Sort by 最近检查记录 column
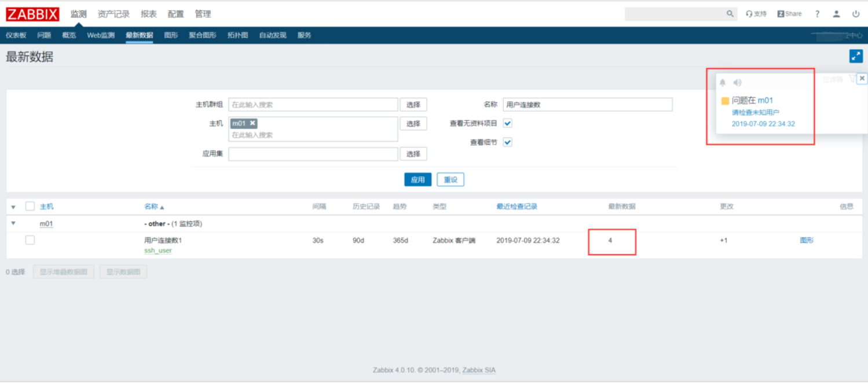This screenshot has height=383, width=868. pos(517,207)
